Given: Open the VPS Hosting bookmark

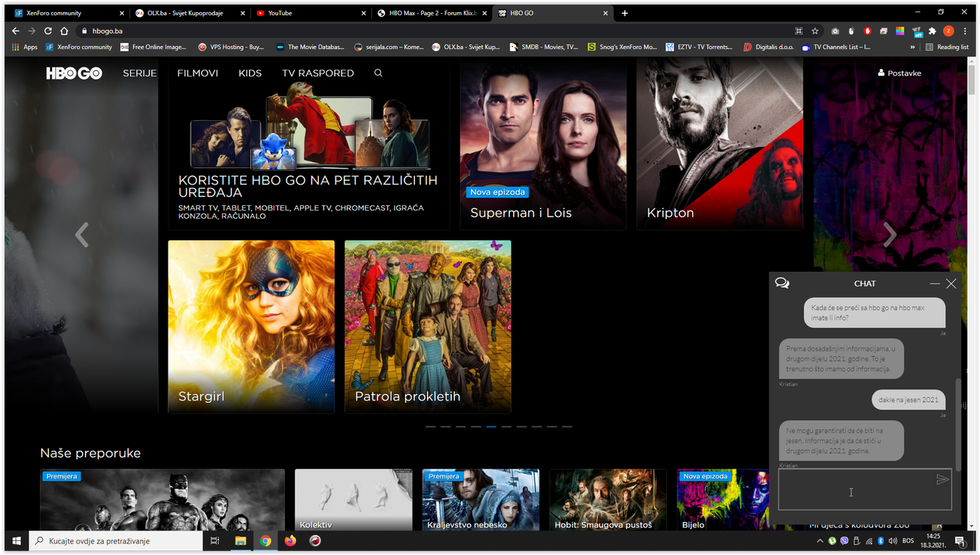Looking at the screenshot, I should [230, 47].
